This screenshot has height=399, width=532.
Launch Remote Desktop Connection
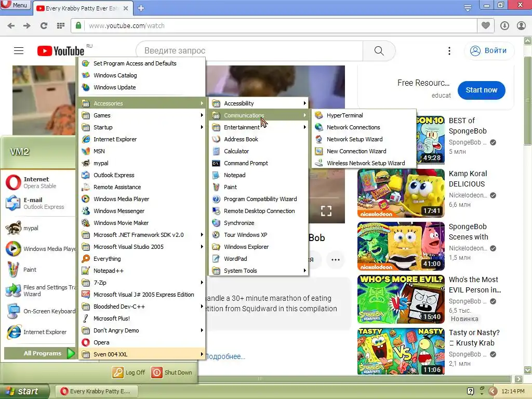click(x=259, y=211)
